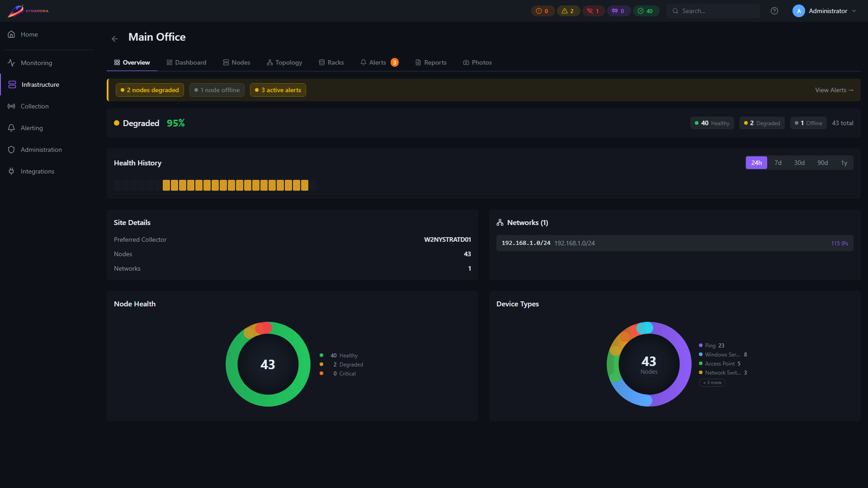The height and width of the screenshot is (488, 868).
Task: Click the 40 Healthy status pill
Action: click(x=712, y=123)
